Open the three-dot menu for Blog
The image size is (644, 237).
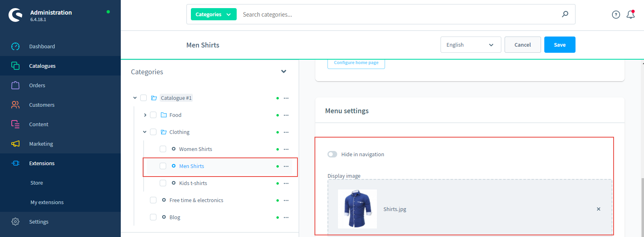tap(286, 218)
